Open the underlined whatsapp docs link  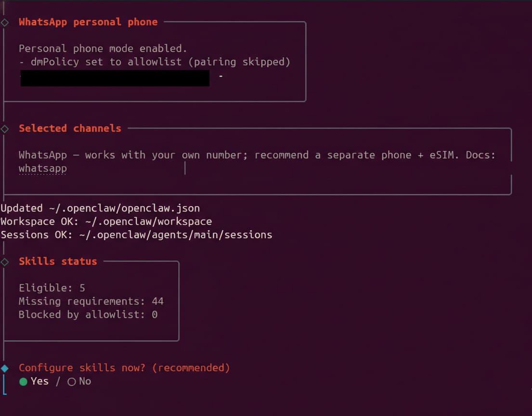point(42,169)
